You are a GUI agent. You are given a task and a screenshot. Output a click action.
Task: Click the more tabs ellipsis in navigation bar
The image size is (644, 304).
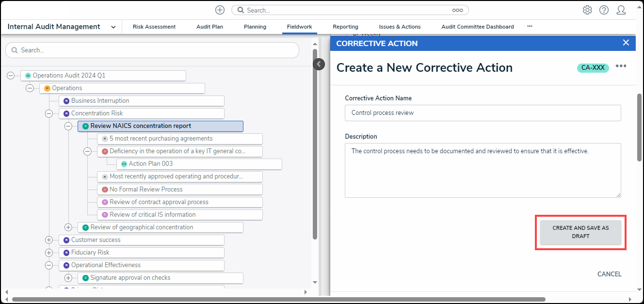pyautogui.click(x=530, y=27)
